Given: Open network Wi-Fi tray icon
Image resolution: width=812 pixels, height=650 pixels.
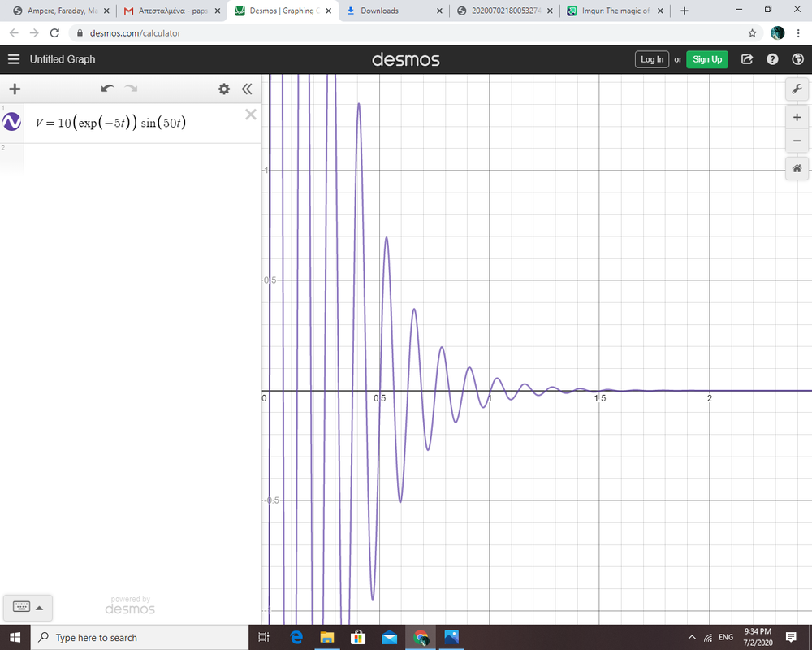Looking at the screenshot, I should [x=708, y=638].
